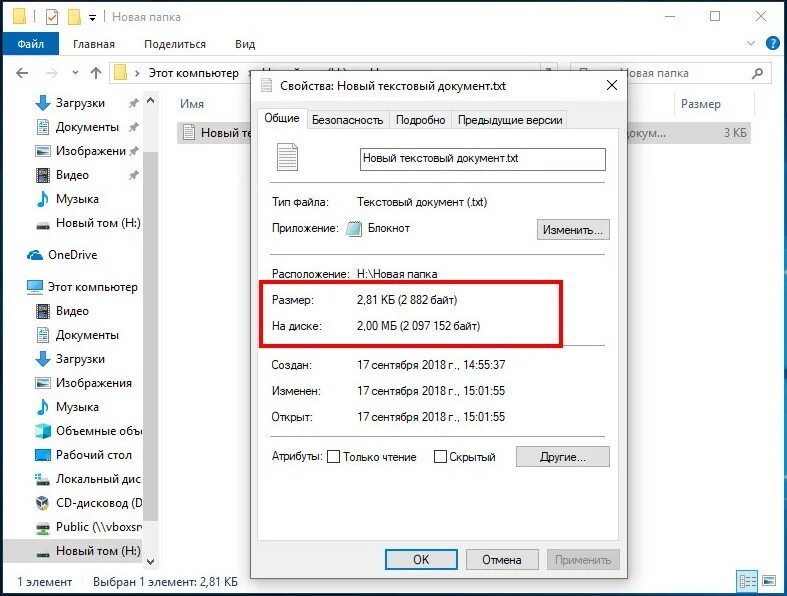Click the Блокнот application icon
The height and width of the screenshot is (596, 787).
click(354, 228)
